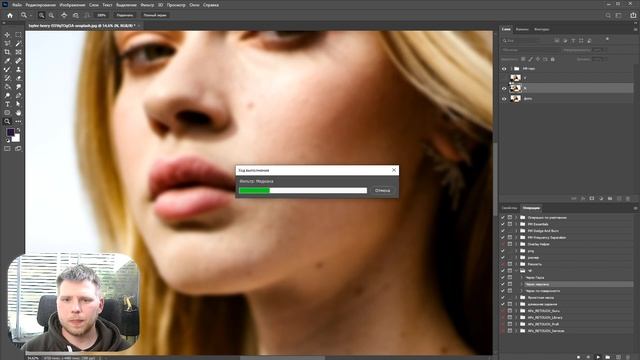
Task: Open the Файл menu
Action: [x=17, y=5]
